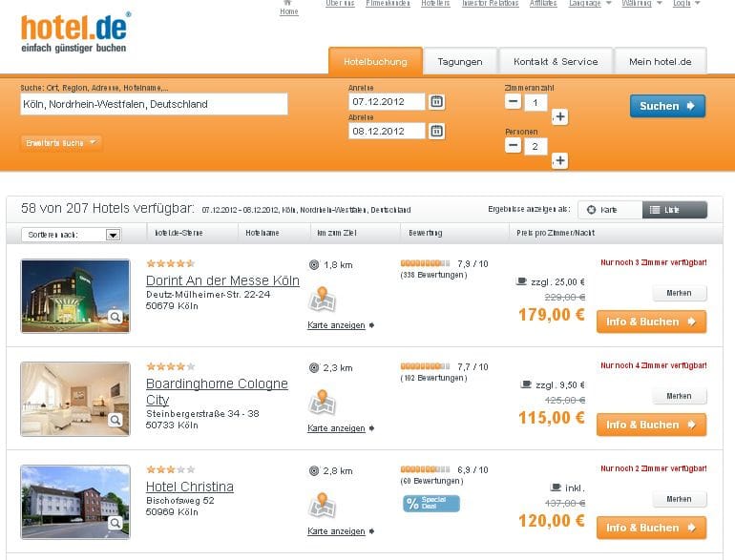Image resolution: width=735 pixels, height=560 pixels.
Task: Increase Personen with plus button
Action: coord(559,160)
